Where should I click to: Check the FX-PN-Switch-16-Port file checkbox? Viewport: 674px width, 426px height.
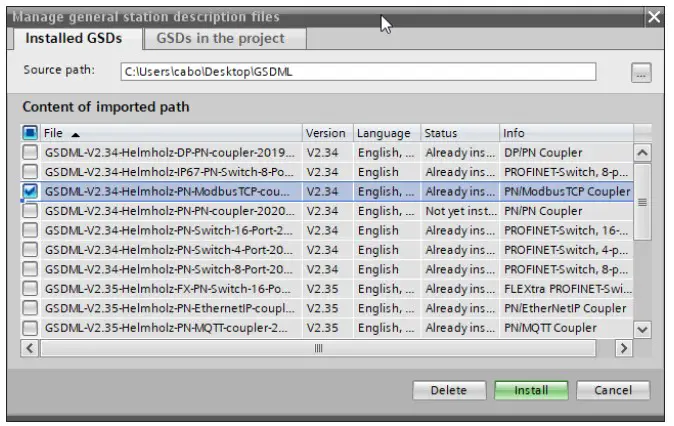click(30, 288)
